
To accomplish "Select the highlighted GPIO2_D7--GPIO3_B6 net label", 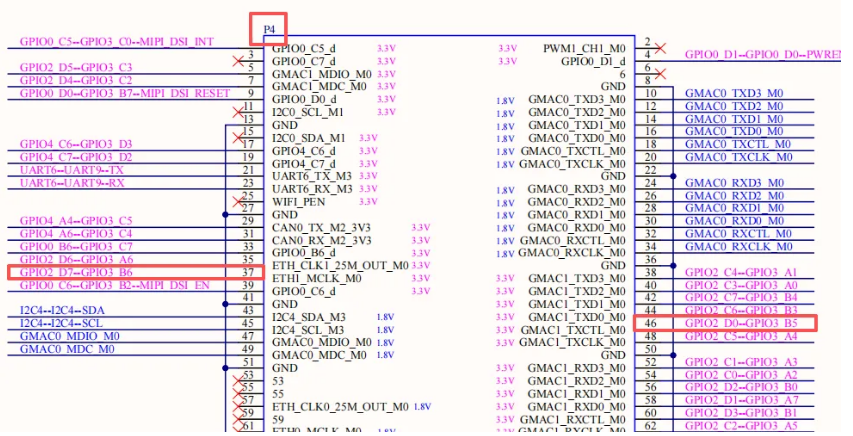I will (76, 272).
